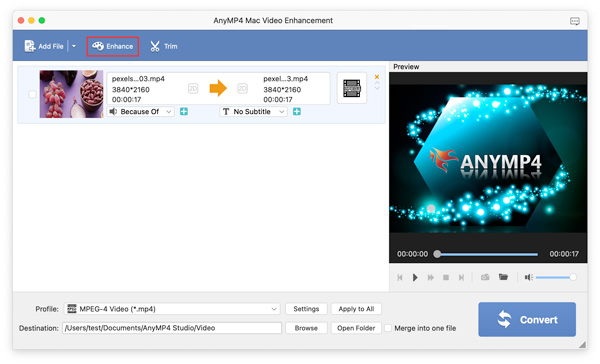Viewport: 600px width, 364px height.
Task: Open the Because Of audio track dropdown
Action: pyautogui.click(x=140, y=111)
